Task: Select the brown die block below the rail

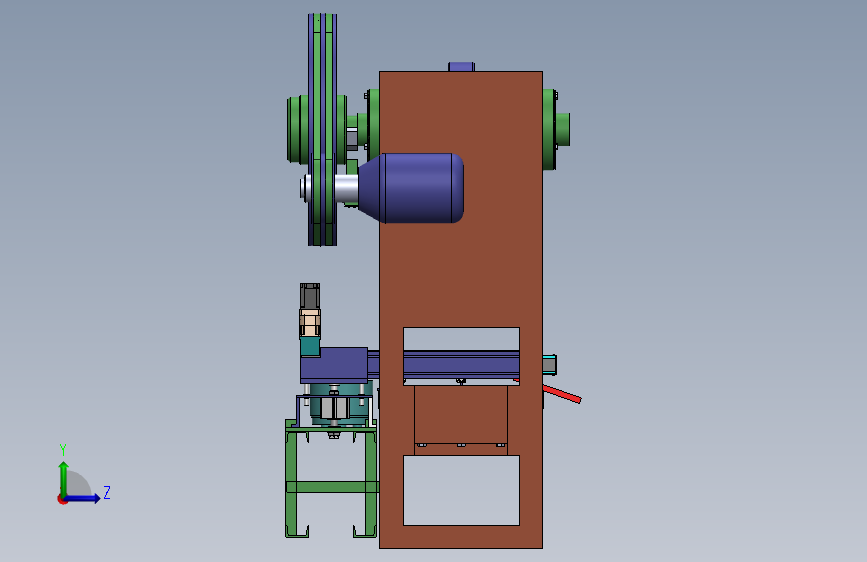Action: pos(461,418)
